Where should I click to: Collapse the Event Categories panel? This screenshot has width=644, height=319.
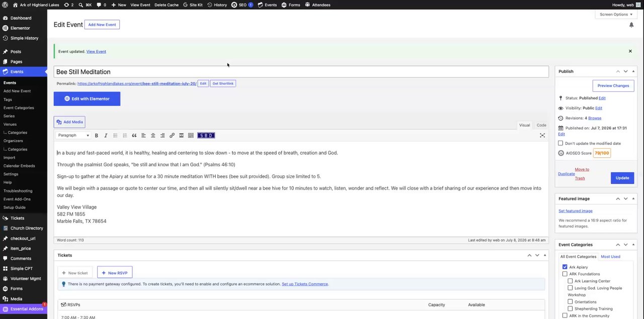pyautogui.click(x=633, y=245)
